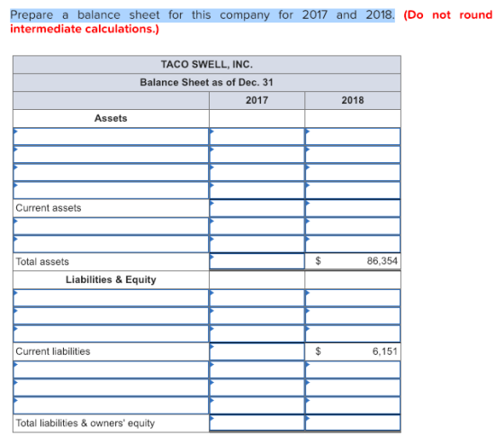The height and width of the screenshot is (446, 504).
Task: Select 2017 value field of third asset row
Action: point(256,172)
